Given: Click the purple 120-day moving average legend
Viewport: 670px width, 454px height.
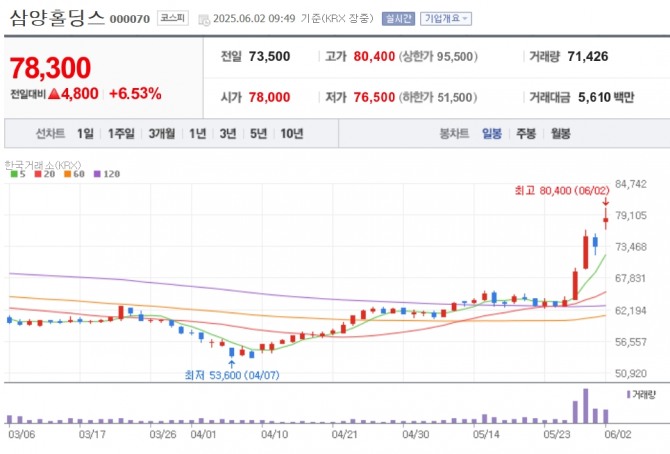Looking at the screenshot, I should pyautogui.click(x=105, y=174).
